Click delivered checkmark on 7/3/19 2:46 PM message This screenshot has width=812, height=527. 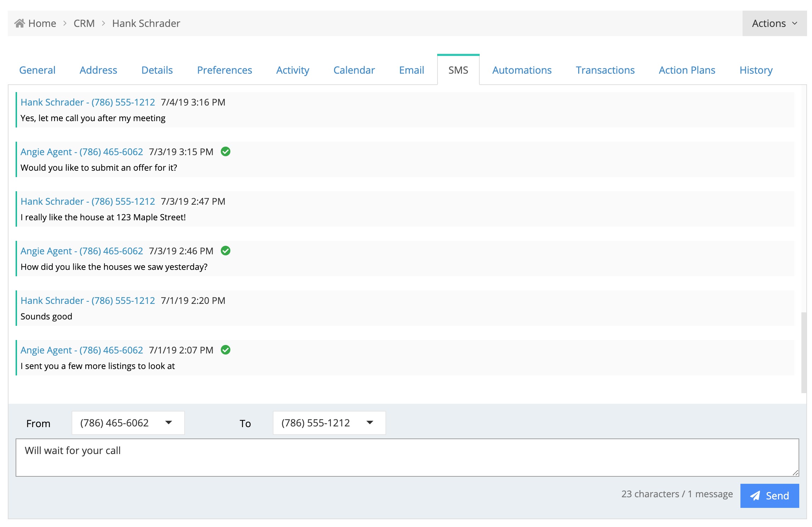click(x=226, y=251)
